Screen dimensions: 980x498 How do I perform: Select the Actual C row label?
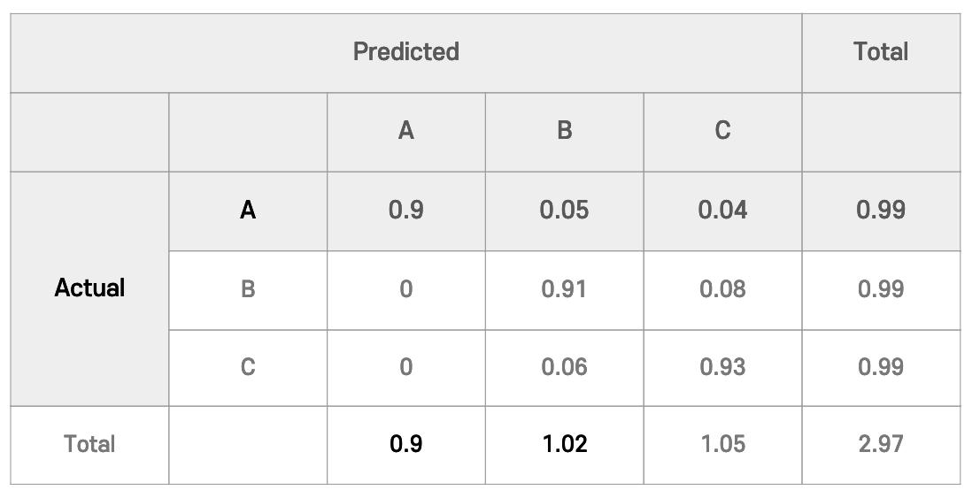coord(248,368)
